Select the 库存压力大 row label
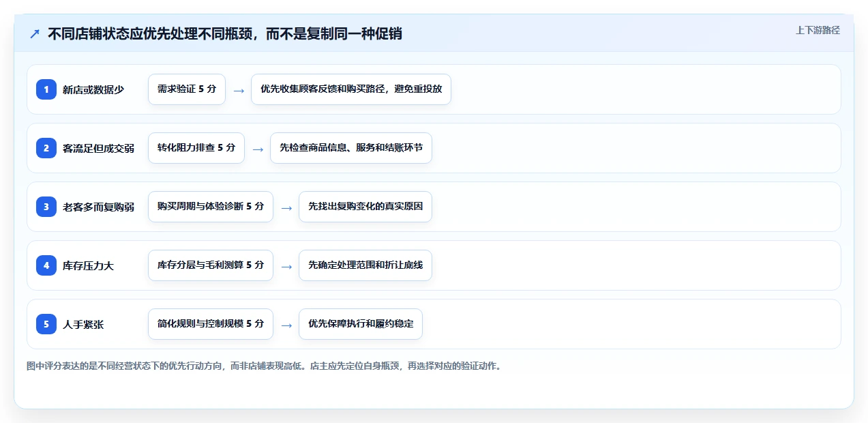 (x=88, y=265)
